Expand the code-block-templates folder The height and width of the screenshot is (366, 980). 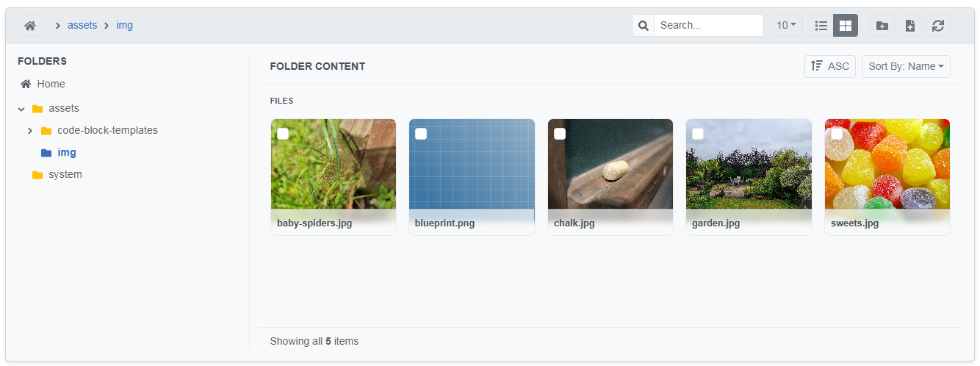pos(30,131)
